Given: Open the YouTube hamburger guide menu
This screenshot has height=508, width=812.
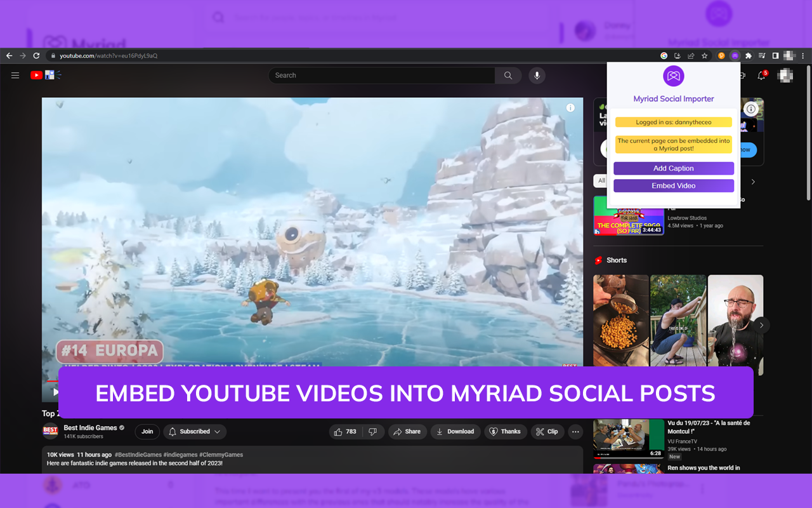Looking at the screenshot, I should tap(15, 75).
